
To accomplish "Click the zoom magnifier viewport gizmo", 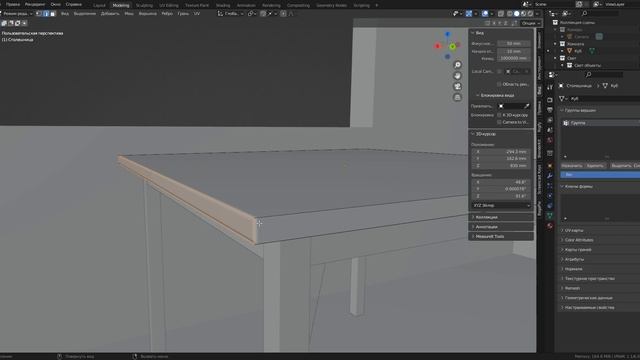I will point(458,65).
